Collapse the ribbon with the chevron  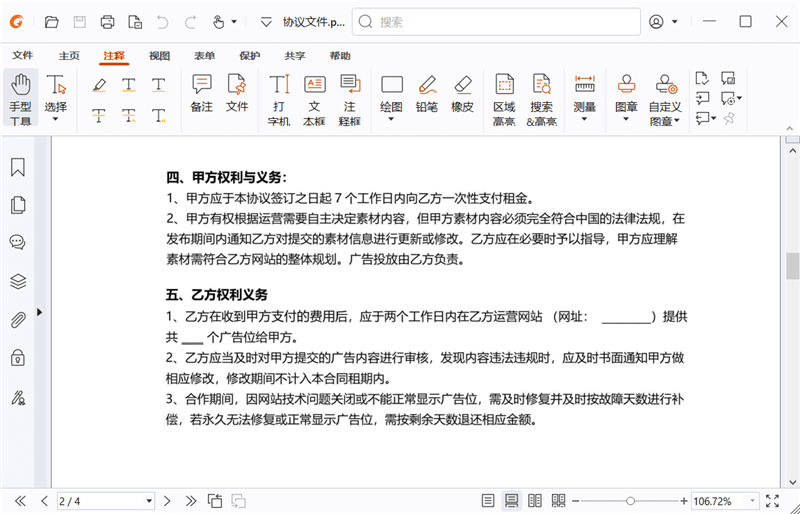pos(790,129)
